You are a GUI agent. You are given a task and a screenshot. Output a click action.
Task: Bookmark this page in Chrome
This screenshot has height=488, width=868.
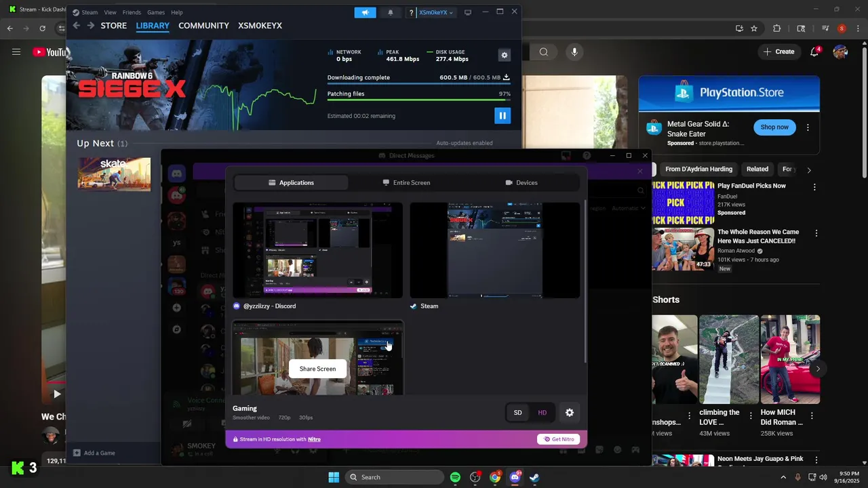pos(754,28)
